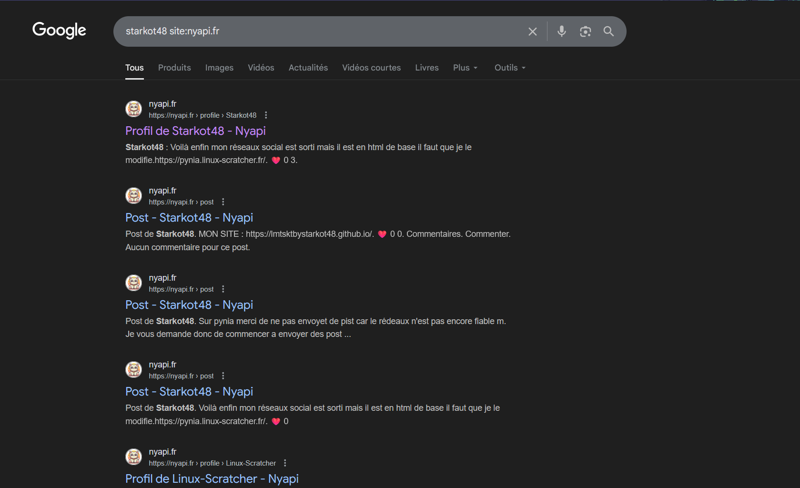Screen dimensions: 800x488
Task: Expand the Plus dropdown menu
Action: click(x=465, y=68)
